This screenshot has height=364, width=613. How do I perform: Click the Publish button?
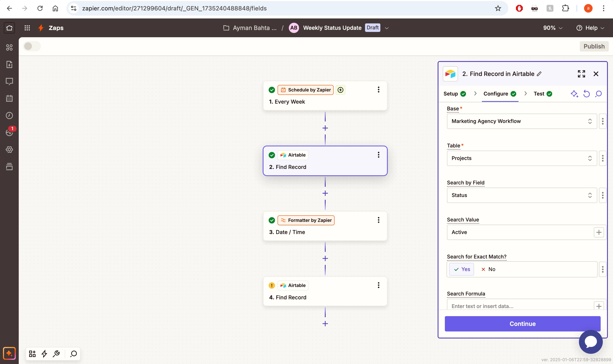pyautogui.click(x=594, y=46)
